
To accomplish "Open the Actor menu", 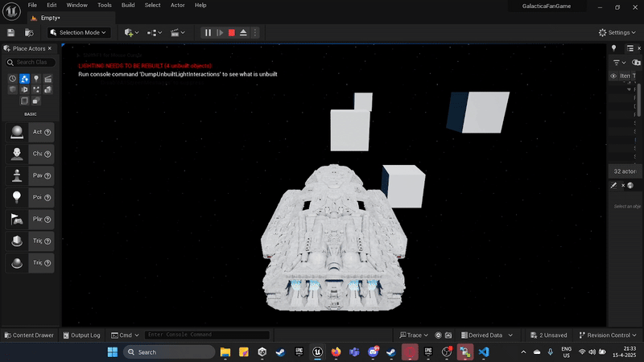I will coord(177,5).
